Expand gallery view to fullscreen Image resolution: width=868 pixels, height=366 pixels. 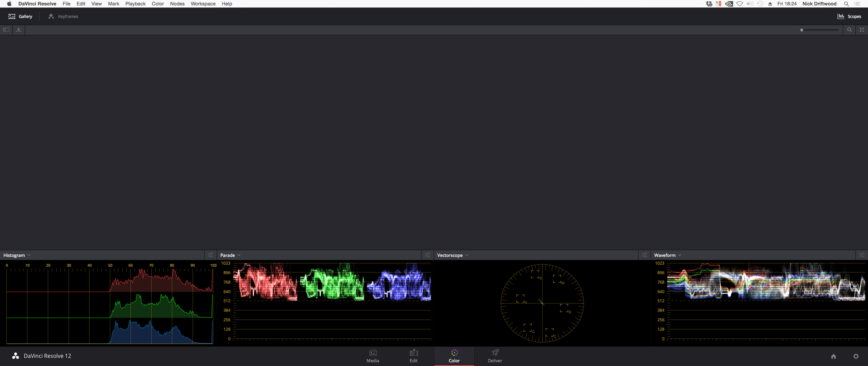862,30
